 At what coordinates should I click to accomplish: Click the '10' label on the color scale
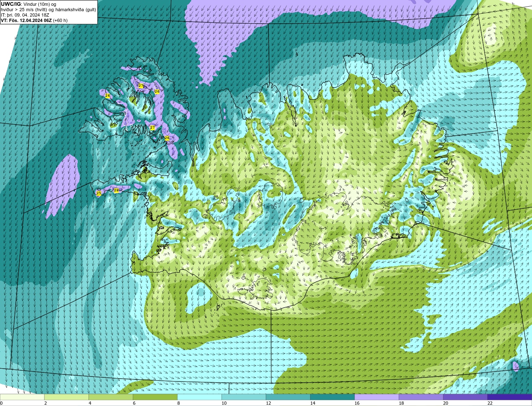pyautogui.click(x=224, y=403)
